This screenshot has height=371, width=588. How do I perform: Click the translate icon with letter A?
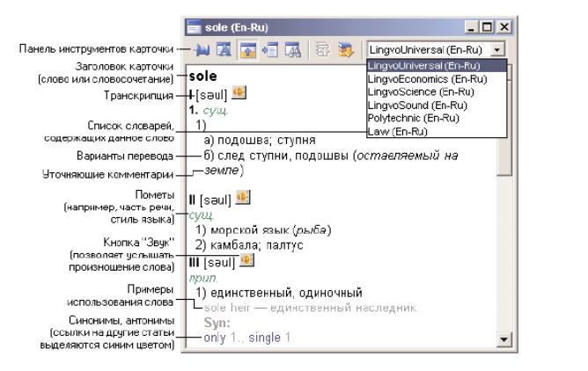(224, 50)
